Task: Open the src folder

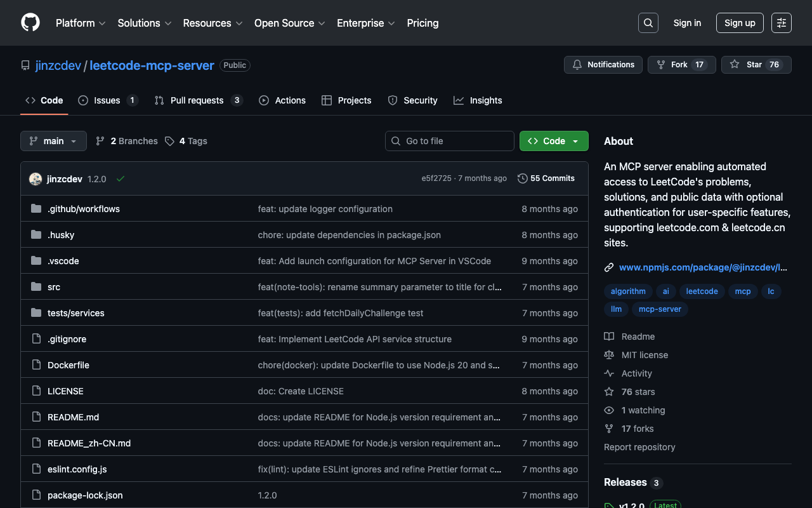Action: point(54,287)
